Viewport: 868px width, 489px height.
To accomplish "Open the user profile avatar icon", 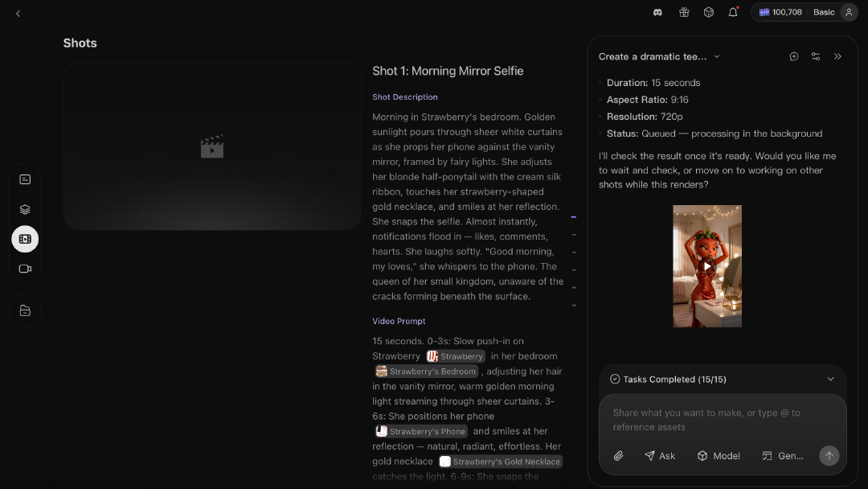I will click(x=849, y=12).
